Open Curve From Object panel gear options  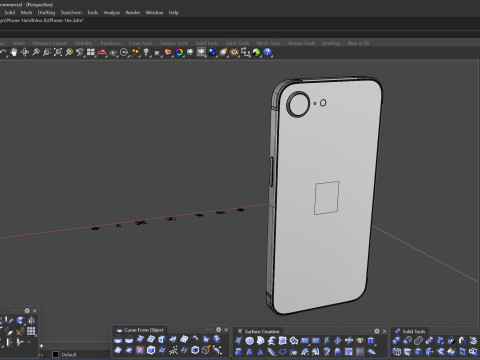click(218, 329)
